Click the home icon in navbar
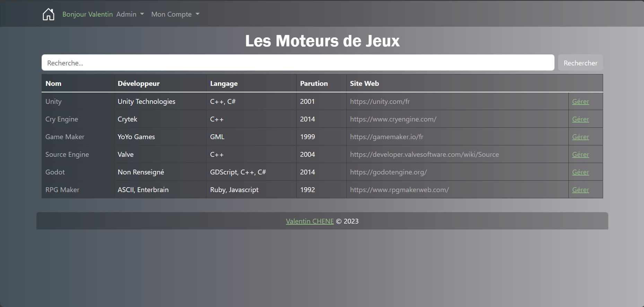This screenshot has width=644, height=307. [49, 14]
